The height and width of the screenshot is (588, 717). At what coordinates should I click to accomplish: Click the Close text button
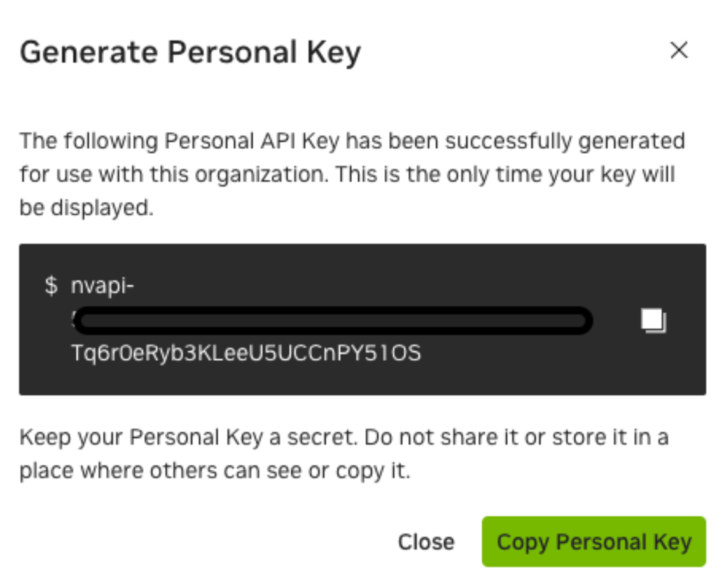coord(426,542)
